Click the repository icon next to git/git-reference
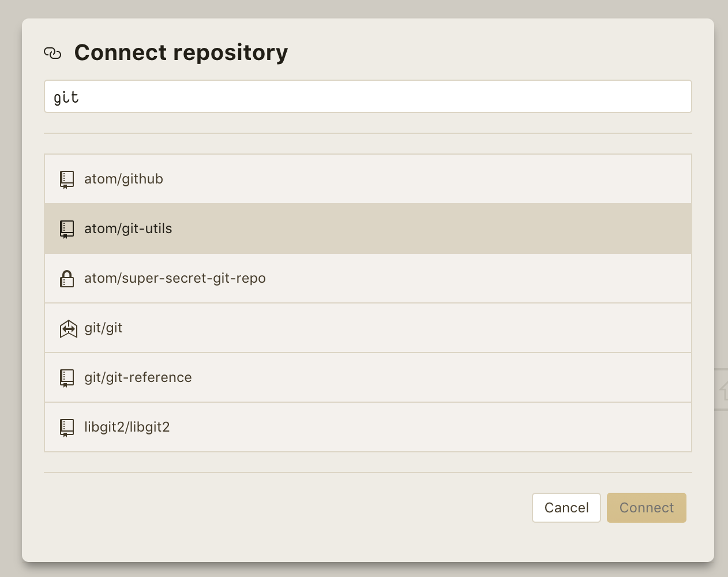 66,377
